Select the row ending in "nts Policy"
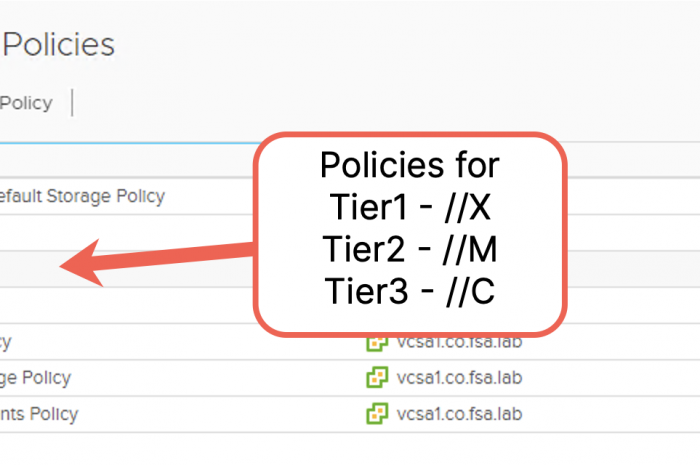The width and height of the screenshot is (700, 465). pyautogui.click(x=39, y=413)
